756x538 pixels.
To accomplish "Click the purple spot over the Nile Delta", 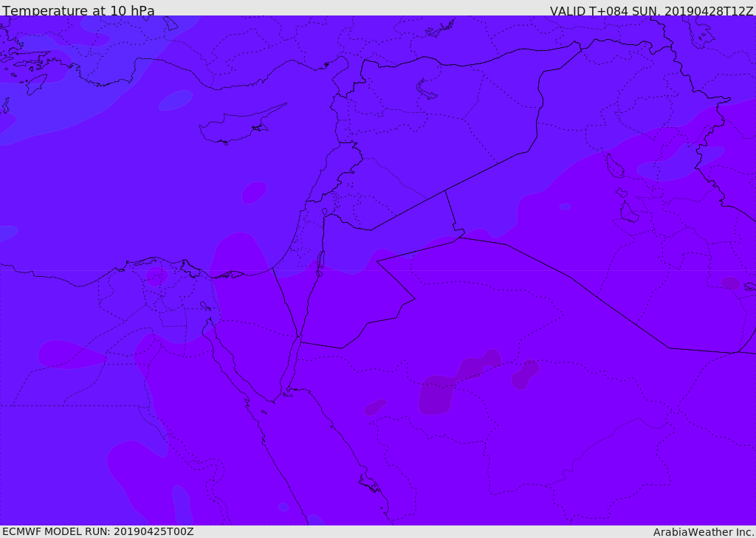I will coord(157,277).
